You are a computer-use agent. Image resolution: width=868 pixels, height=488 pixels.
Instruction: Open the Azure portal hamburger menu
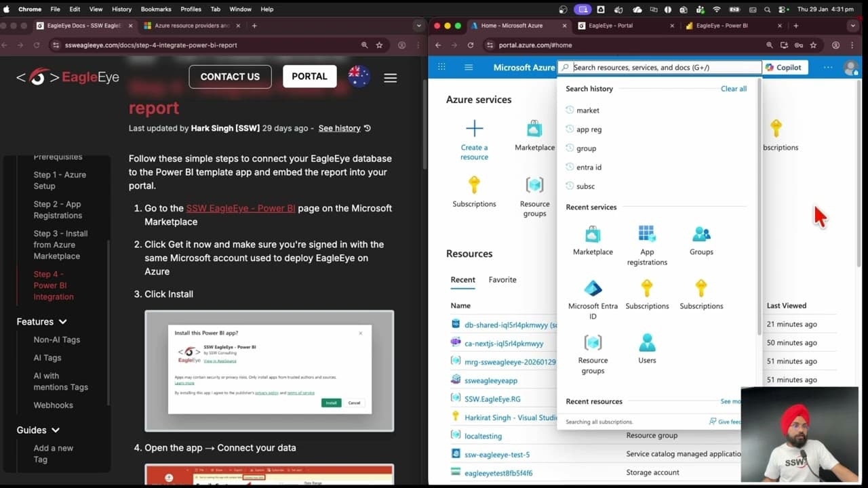468,67
